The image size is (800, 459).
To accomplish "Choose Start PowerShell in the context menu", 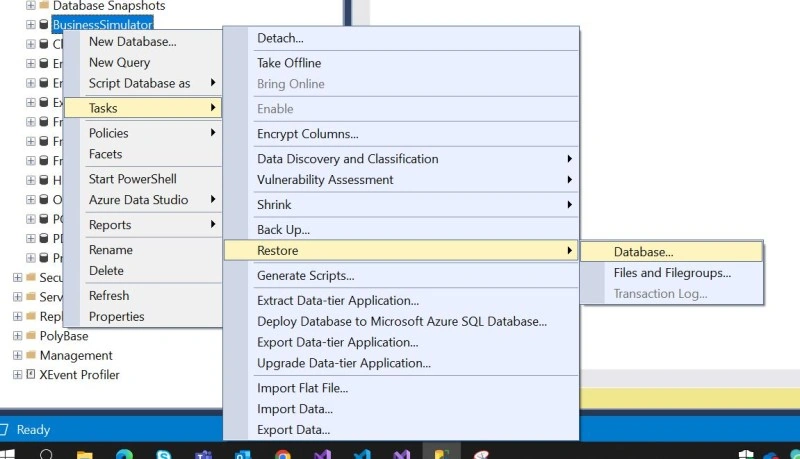I will point(143,179).
